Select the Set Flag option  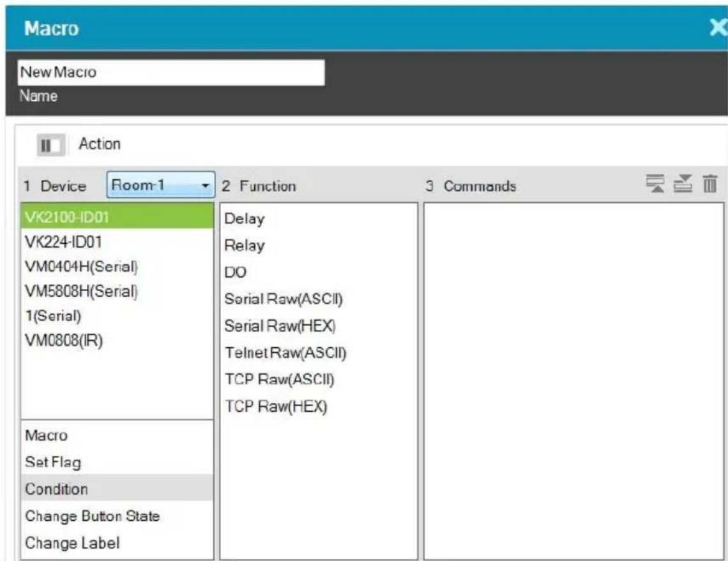click(117, 461)
